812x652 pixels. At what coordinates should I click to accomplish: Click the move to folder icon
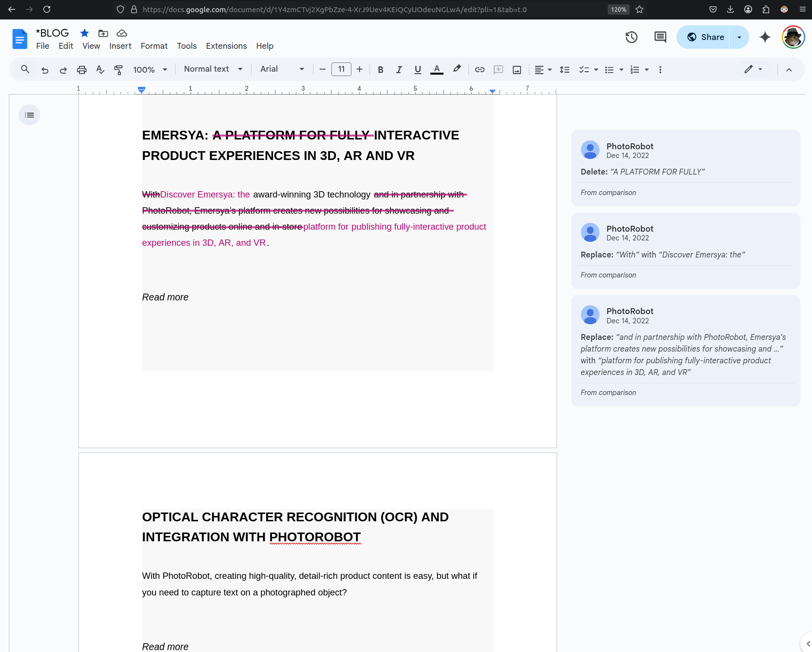tap(103, 33)
